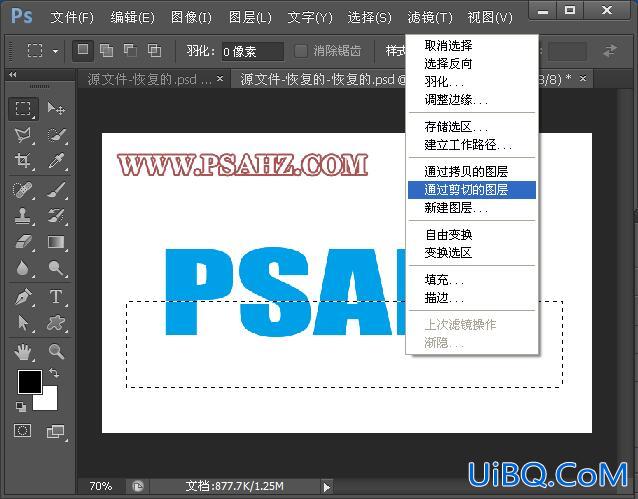Choose 存储选区... from context menu
The image size is (638, 499).
(472, 127)
